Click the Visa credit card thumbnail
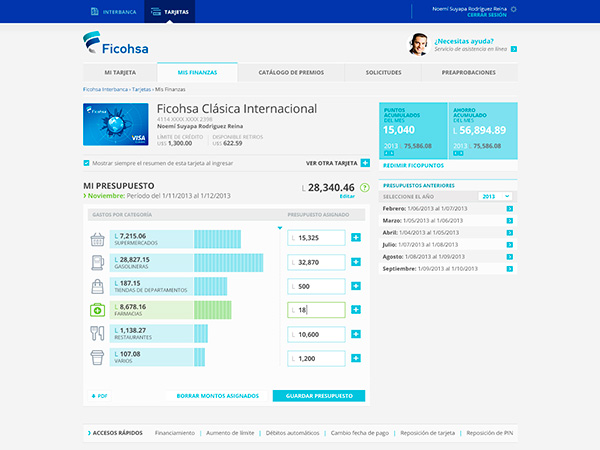This screenshot has width=600, height=450. point(116,124)
